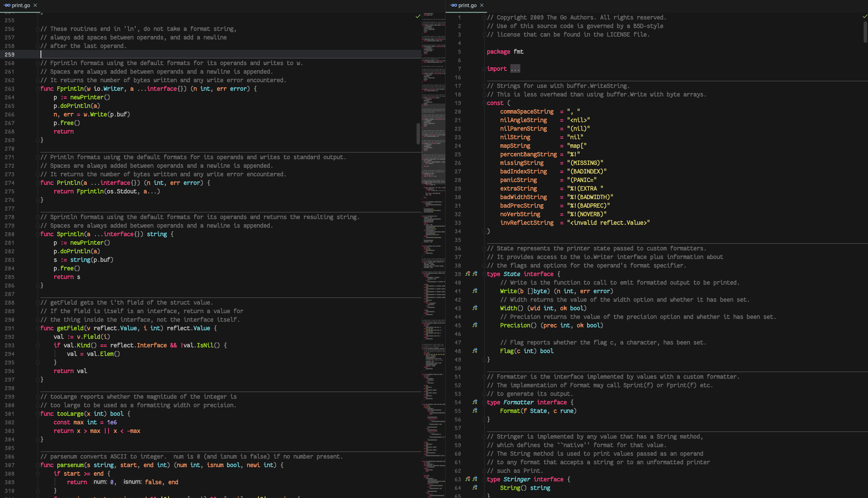Collapse the type State interface fold marker
868x498 pixels.
(484, 274)
